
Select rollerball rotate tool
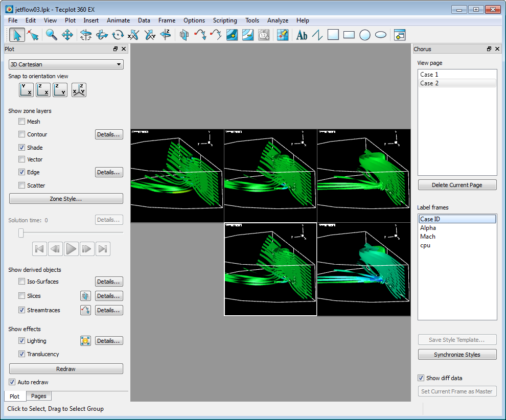(102, 35)
